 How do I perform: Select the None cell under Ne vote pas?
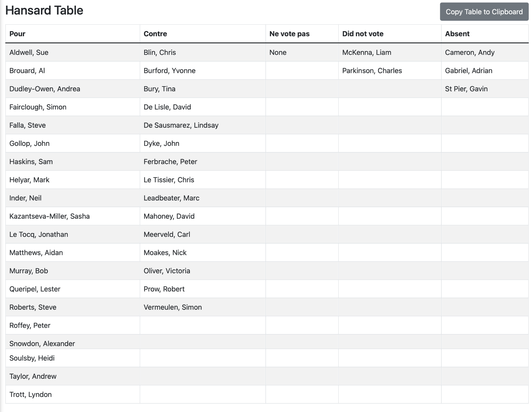click(x=302, y=52)
